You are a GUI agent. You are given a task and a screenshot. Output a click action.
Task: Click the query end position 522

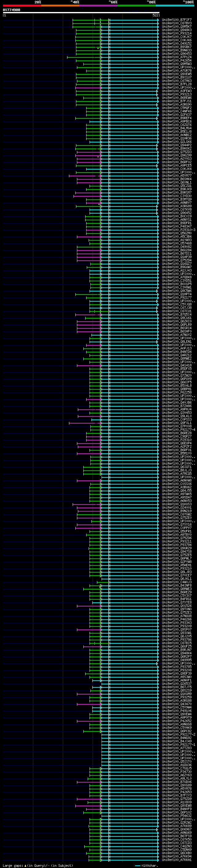coord(155,15)
